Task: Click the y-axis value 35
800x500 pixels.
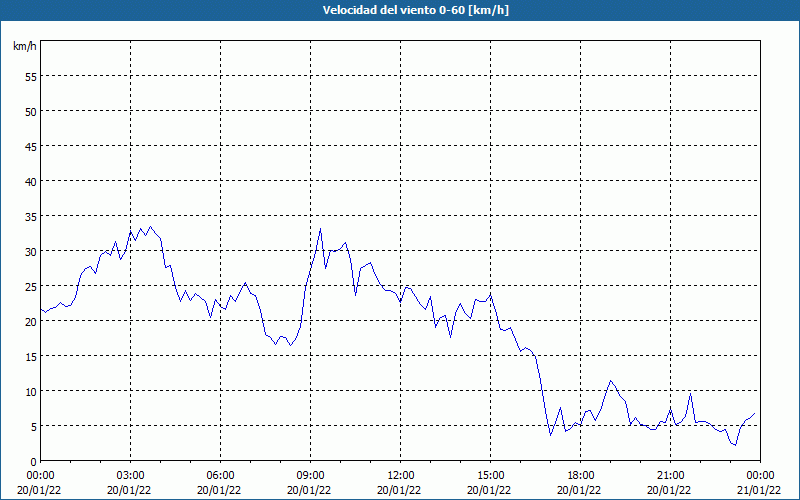Action: pyautogui.click(x=31, y=216)
